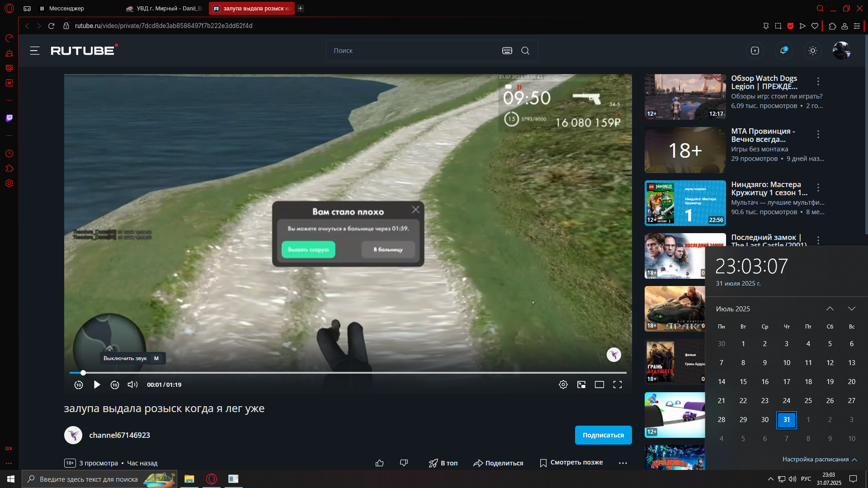Play the video
868x488 pixels.
click(97, 385)
